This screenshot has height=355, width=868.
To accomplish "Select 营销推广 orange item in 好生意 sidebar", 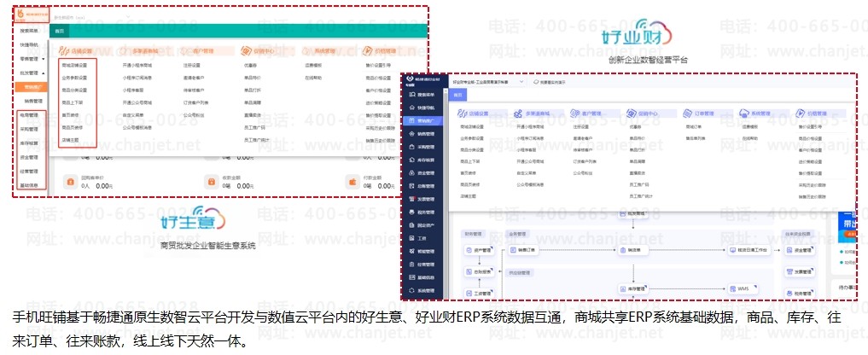I will click(x=32, y=87).
